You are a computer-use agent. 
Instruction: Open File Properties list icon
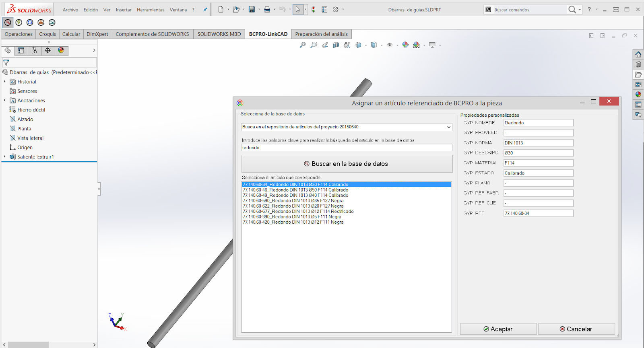coord(324,9)
